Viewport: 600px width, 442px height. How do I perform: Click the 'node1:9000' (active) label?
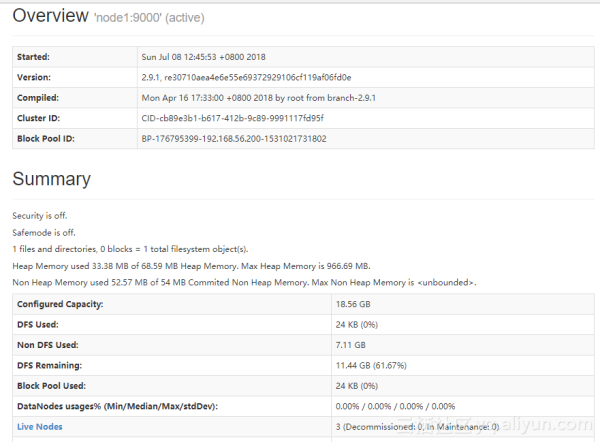149,18
